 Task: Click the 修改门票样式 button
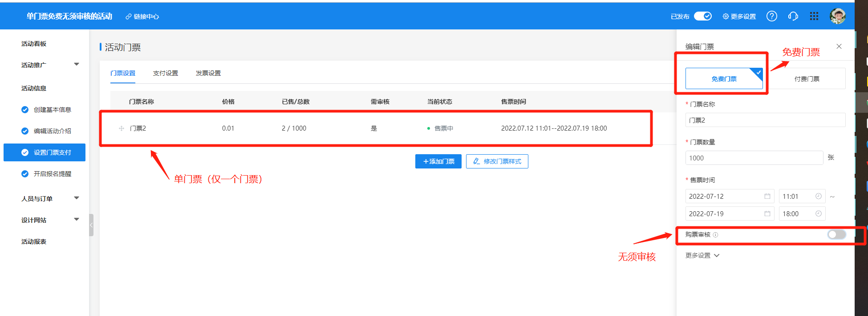coord(497,161)
